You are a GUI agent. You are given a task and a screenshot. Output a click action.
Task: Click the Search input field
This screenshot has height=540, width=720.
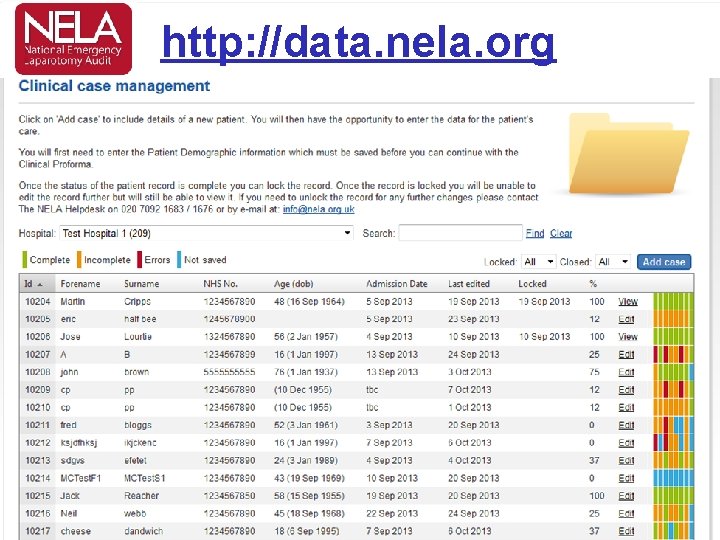pyautogui.click(x=461, y=233)
